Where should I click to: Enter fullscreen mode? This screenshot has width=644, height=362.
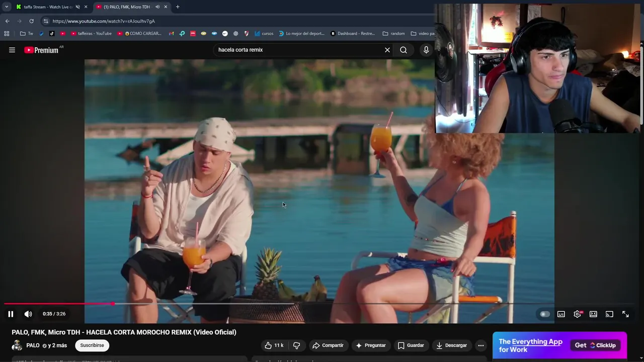coord(625,314)
